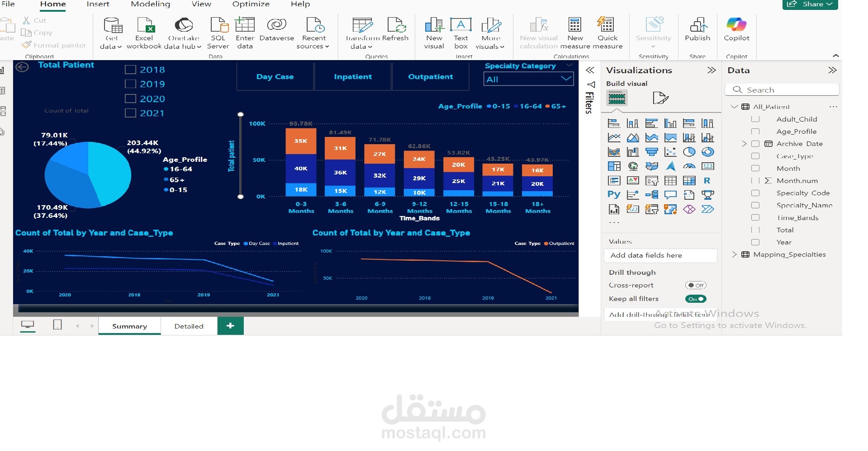Tick the 2019 year slicer checkbox
The width and height of the screenshot is (868, 451).
pos(130,84)
